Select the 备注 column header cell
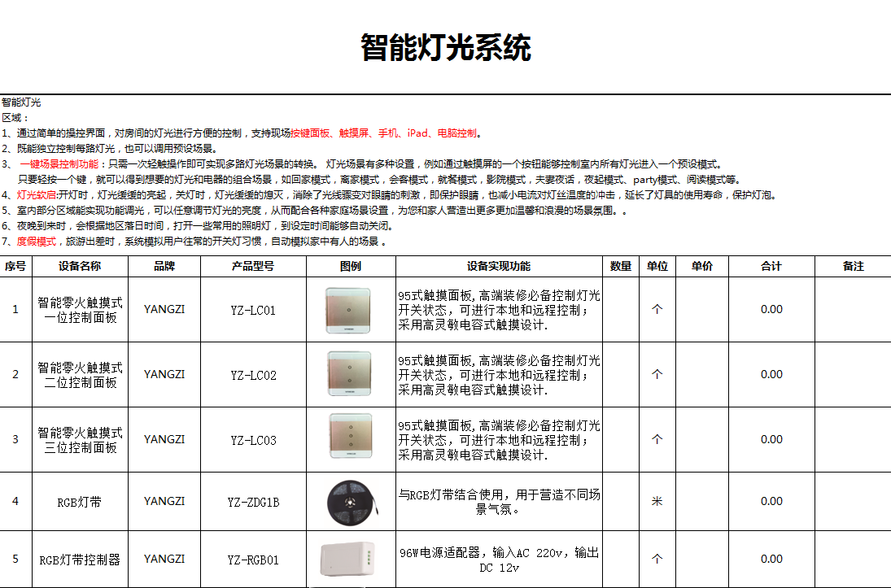 point(853,266)
